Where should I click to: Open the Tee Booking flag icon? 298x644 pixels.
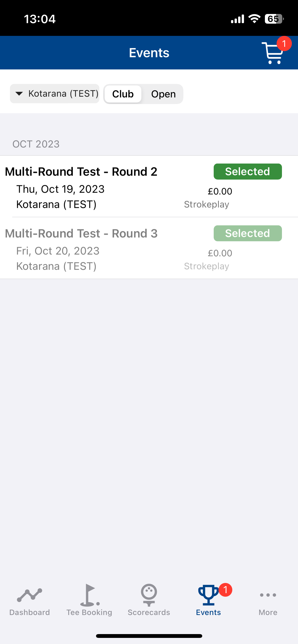89,595
